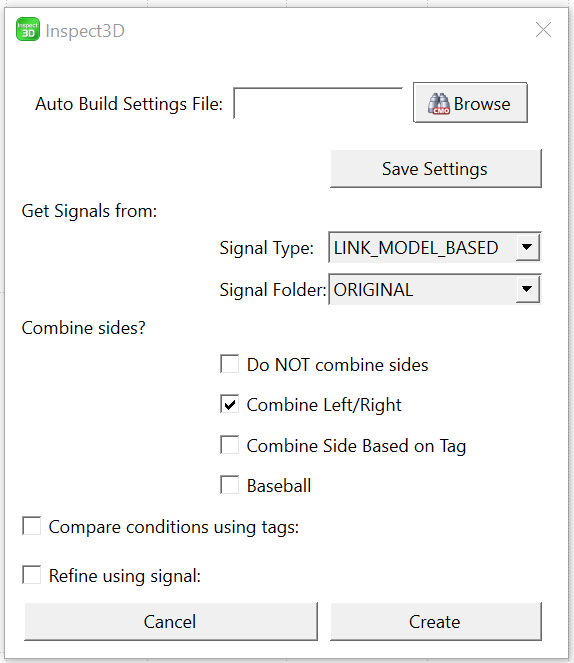The image size is (574, 663).
Task: Expand the Signal Type dropdown arrow
Action: [527, 247]
